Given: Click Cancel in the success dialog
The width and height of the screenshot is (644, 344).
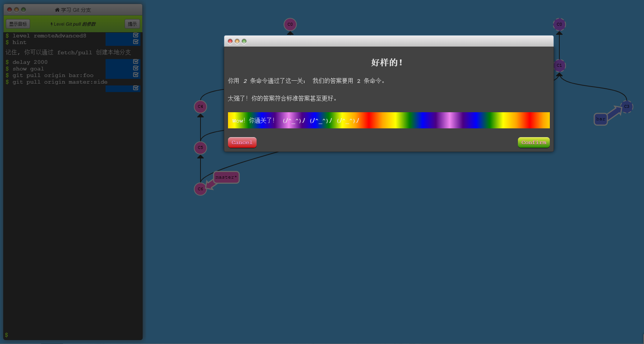Looking at the screenshot, I should coord(242,142).
